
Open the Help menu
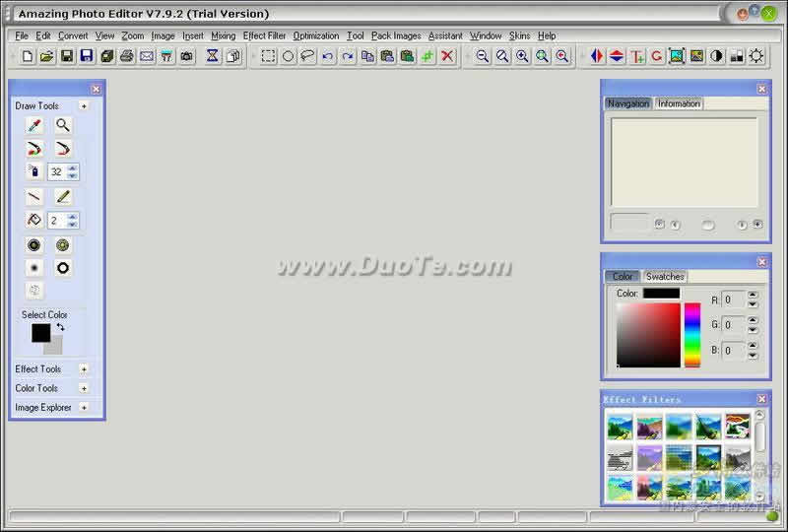pyautogui.click(x=547, y=35)
